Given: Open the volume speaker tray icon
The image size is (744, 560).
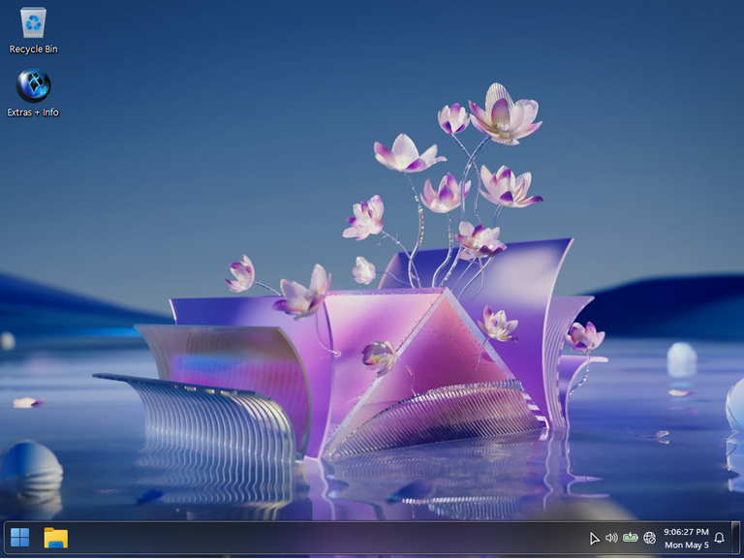Looking at the screenshot, I should tap(611, 538).
